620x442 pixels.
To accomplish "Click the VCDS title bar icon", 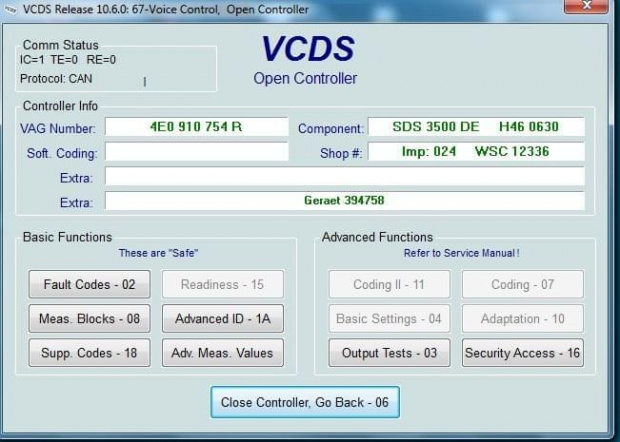I will 9,9.
